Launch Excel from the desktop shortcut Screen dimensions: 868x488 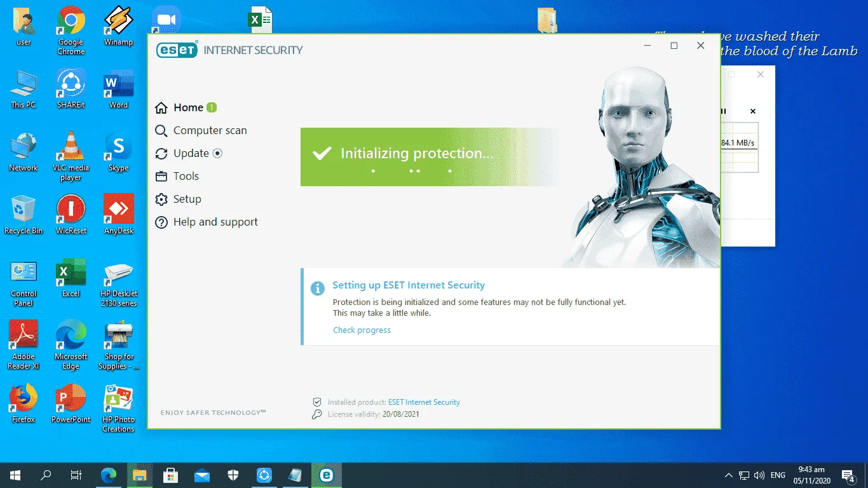[x=71, y=278]
